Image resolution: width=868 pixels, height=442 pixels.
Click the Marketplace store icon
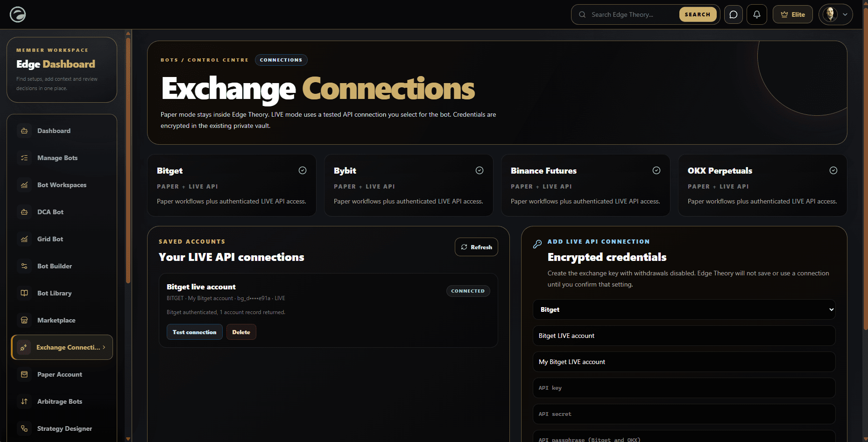coord(24,320)
